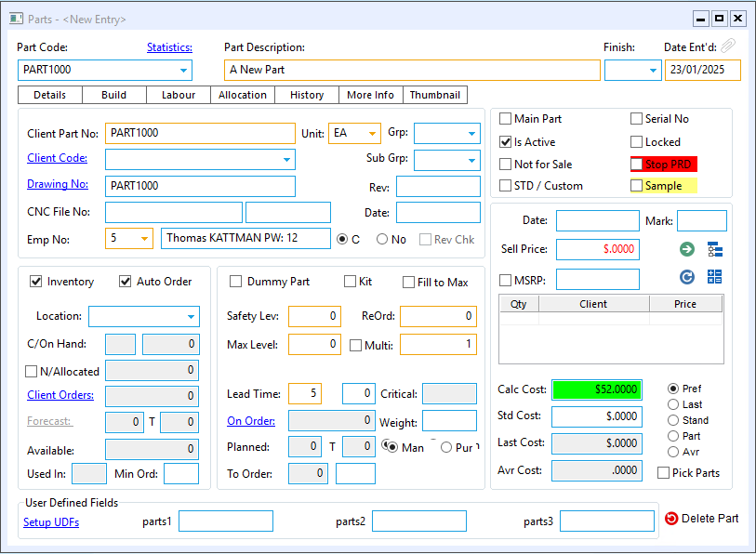The image size is (756, 554).
Task: Expand the Location dropdown
Action: pos(191,317)
